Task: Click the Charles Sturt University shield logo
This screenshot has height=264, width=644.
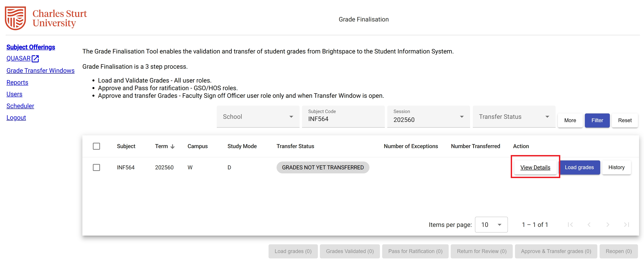Action: 15,18
